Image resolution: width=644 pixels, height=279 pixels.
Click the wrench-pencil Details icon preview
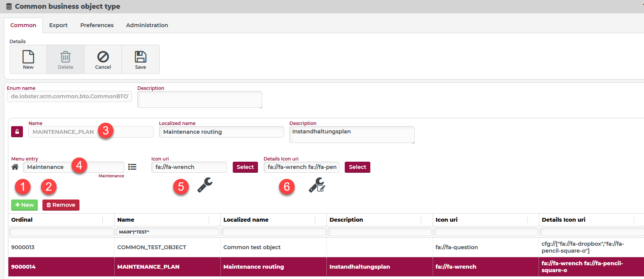tap(317, 185)
